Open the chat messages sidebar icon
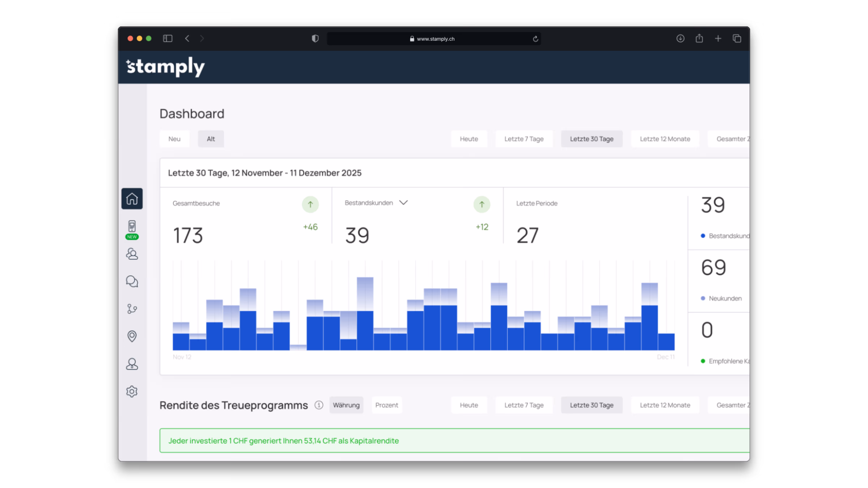 pyautogui.click(x=132, y=281)
